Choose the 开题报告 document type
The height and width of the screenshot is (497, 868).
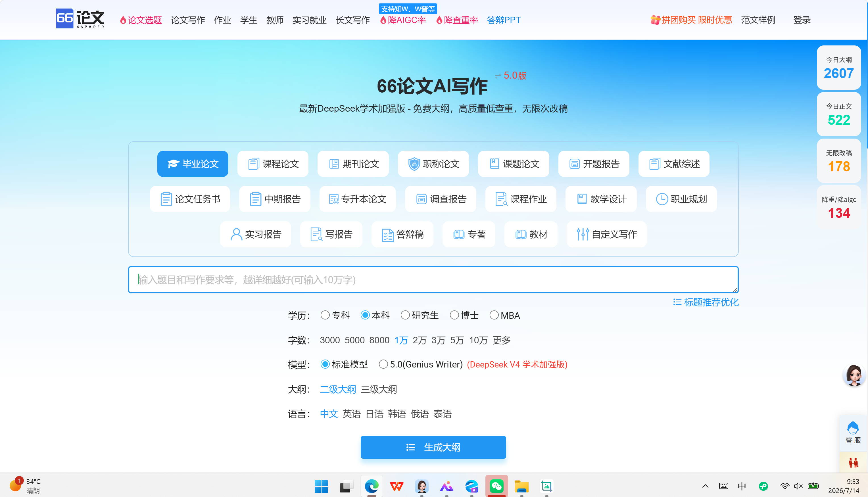click(594, 164)
